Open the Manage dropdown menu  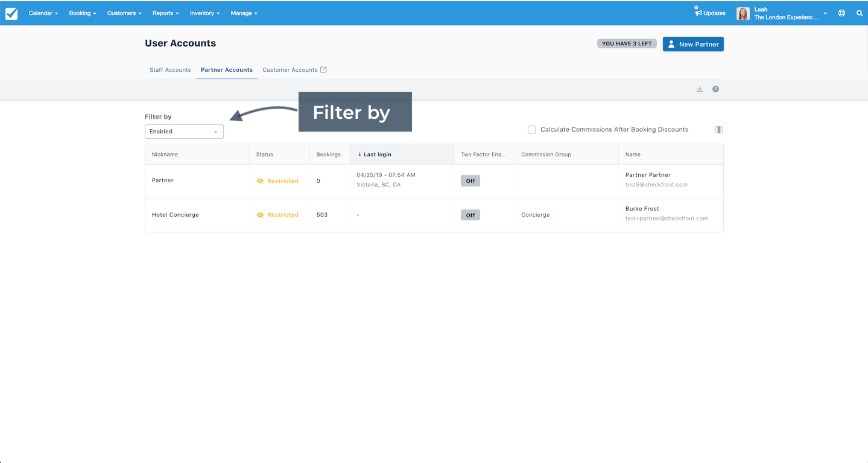tap(244, 13)
